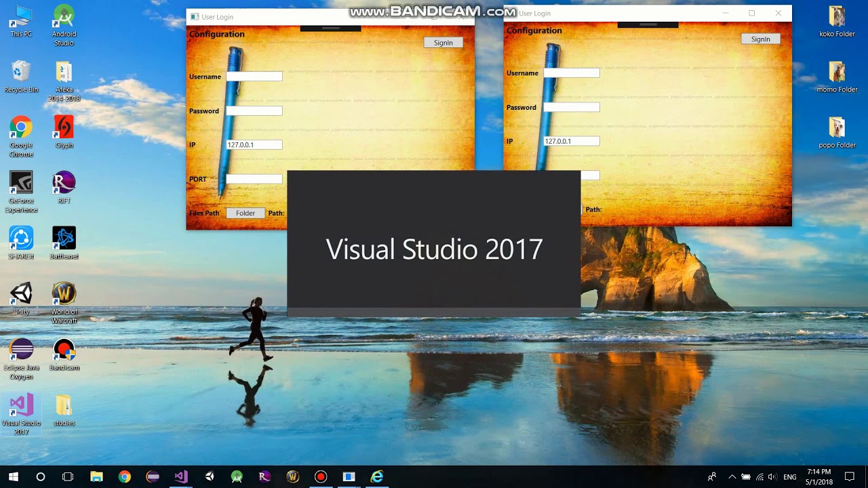Image resolution: width=868 pixels, height=488 pixels.
Task: Select the World of Warcraft desktop icon
Action: coord(64,303)
